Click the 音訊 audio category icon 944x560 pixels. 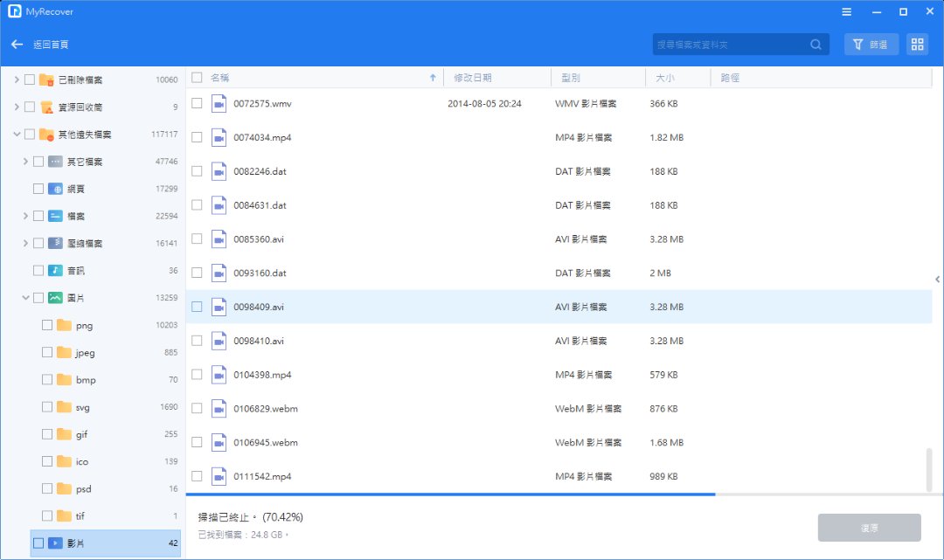click(x=55, y=271)
